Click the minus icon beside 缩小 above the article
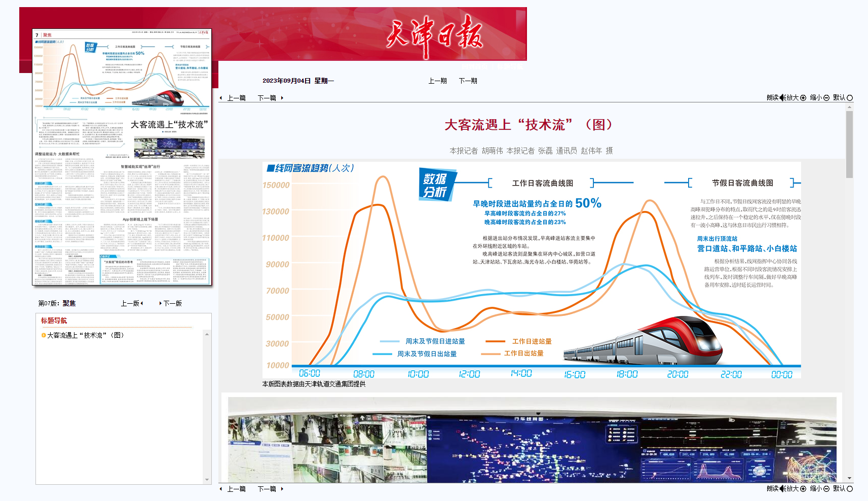This screenshot has height=501, width=868. click(826, 98)
